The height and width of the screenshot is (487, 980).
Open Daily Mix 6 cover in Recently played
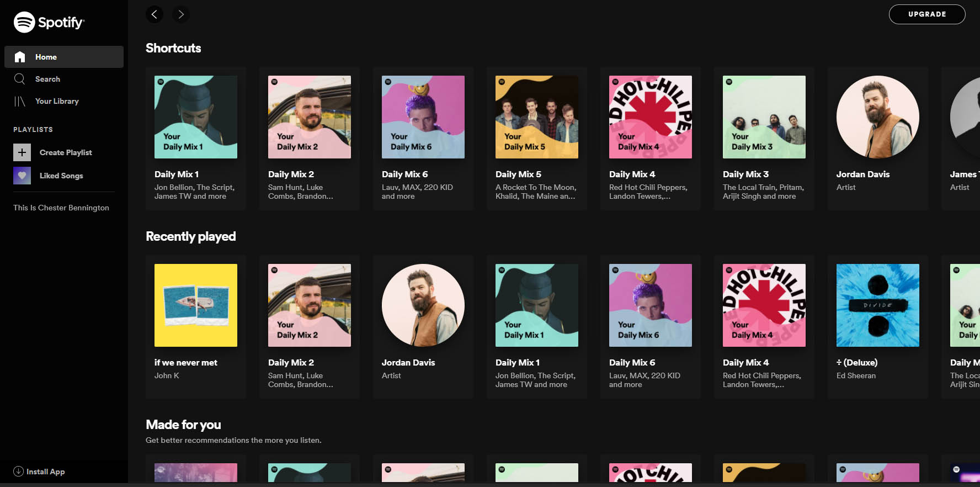[x=651, y=305]
